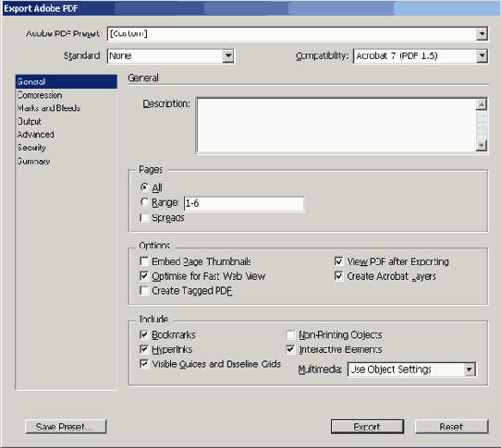Click the Export Adobe PDF title bar
This screenshot has width=501, height=448.
point(250,8)
